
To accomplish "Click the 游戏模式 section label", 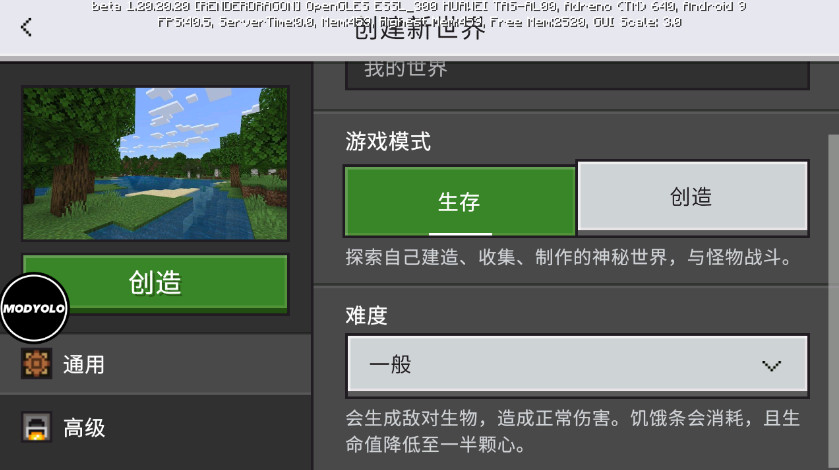I will [388, 142].
